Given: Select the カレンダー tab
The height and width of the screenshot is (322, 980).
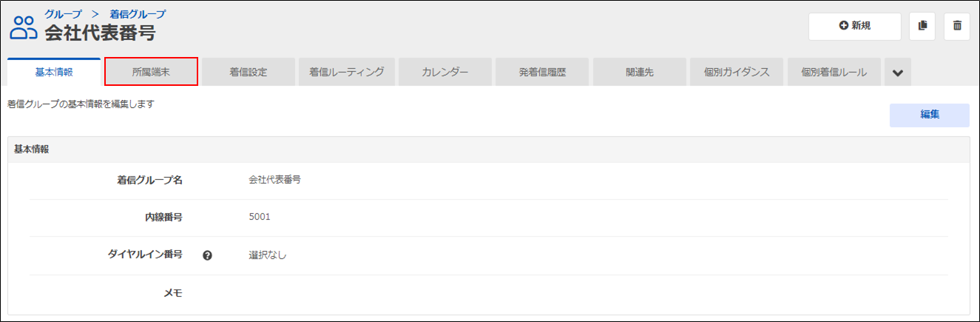Looking at the screenshot, I should coord(445,73).
